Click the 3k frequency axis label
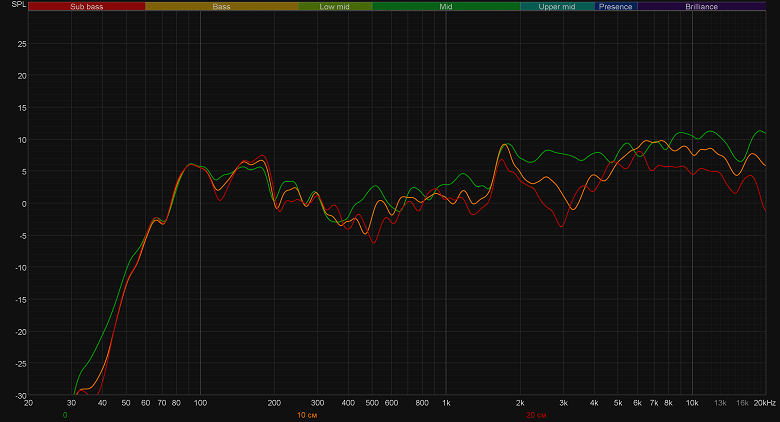Screen dimensions: 780x422 click(564, 403)
